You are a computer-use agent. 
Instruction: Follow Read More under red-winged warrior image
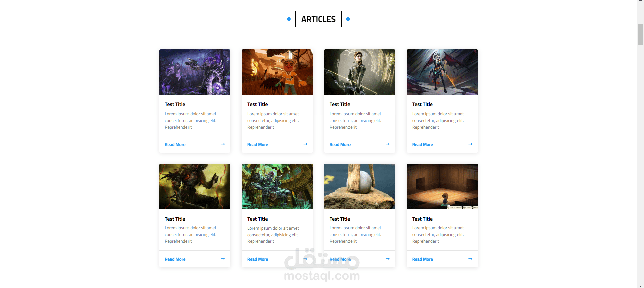pos(423,145)
